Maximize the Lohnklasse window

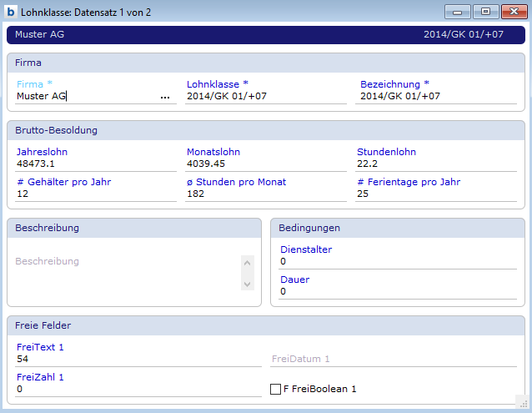click(485, 12)
